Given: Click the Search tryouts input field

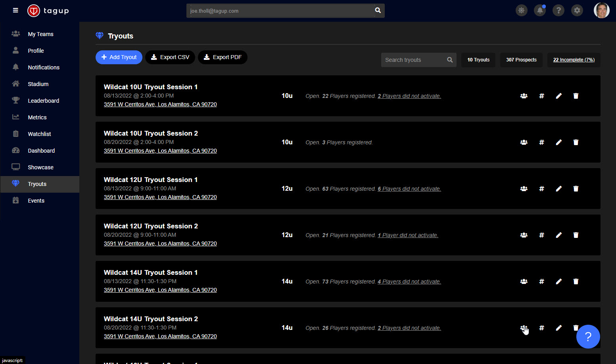Looking at the screenshot, I should pyautogui.click(x=413, y=60).
